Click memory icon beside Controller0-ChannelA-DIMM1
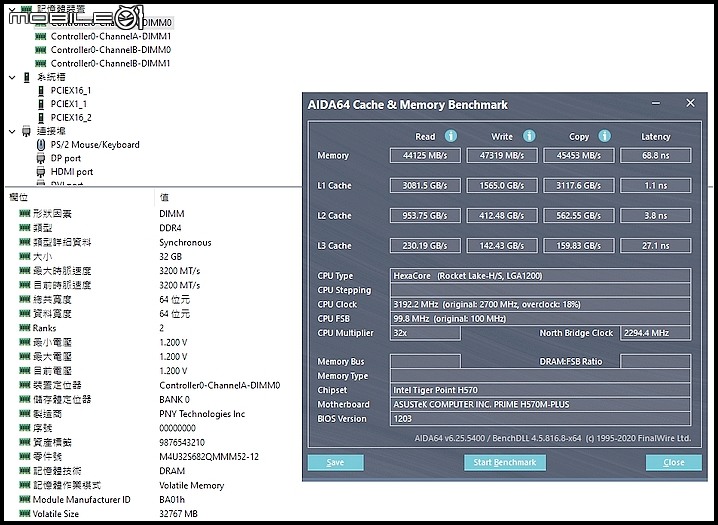 41,36
